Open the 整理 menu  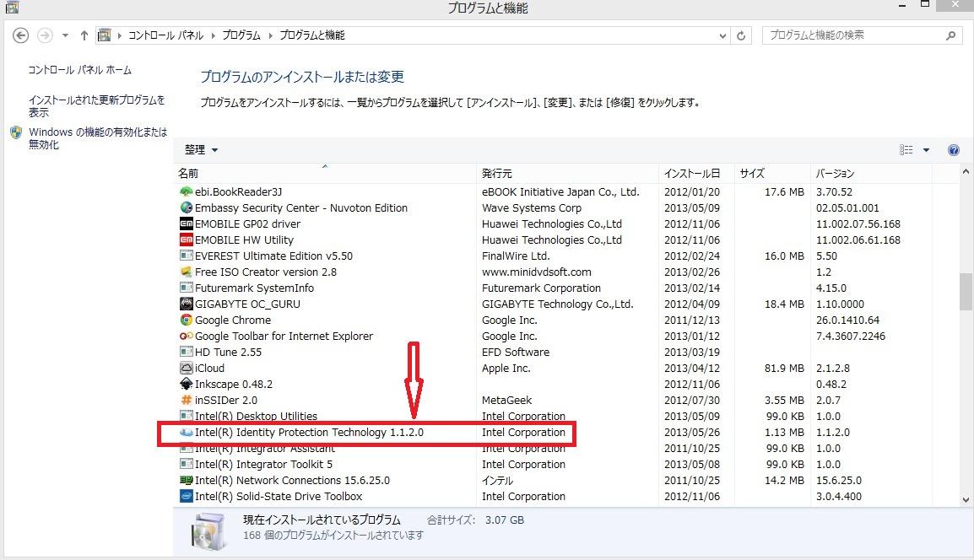(x=201, y=149)
